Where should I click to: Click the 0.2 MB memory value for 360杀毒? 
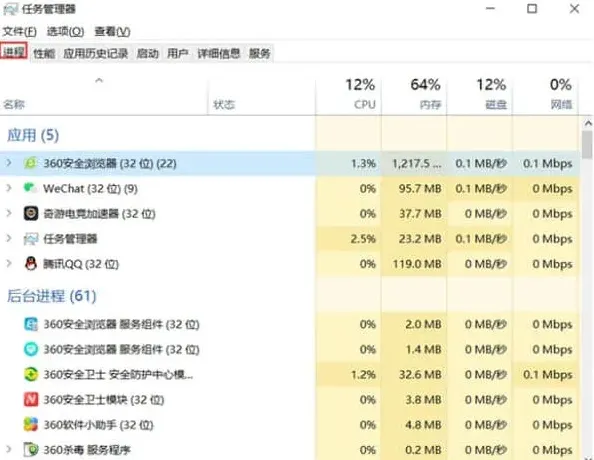click(423, 450)
